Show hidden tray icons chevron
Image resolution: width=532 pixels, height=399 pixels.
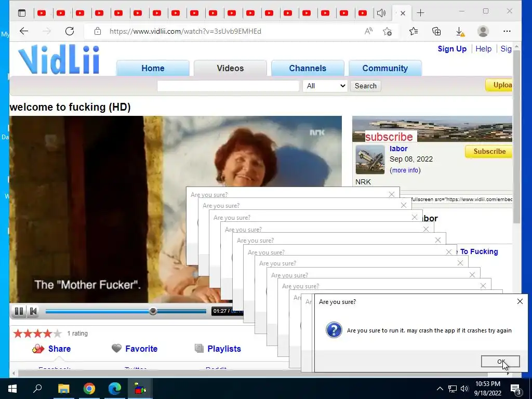[440, 389]
